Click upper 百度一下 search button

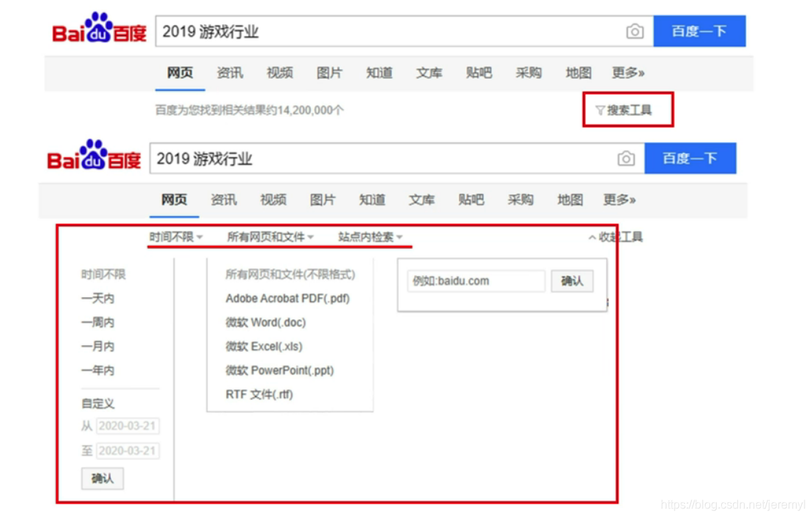pyautogui.click(x=699, y=32)
